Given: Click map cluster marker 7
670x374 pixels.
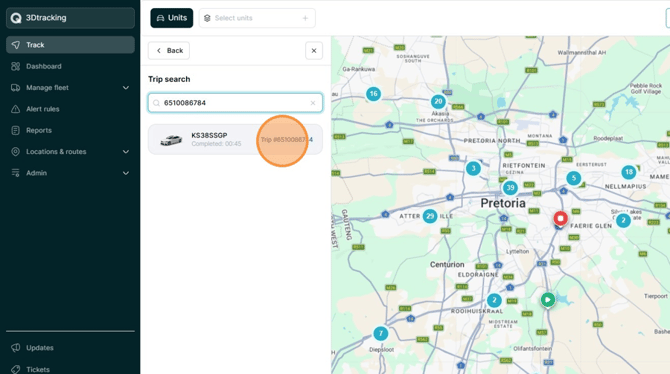Looking at the screenshot, I should pyautogui.click(x=381, y=333).
